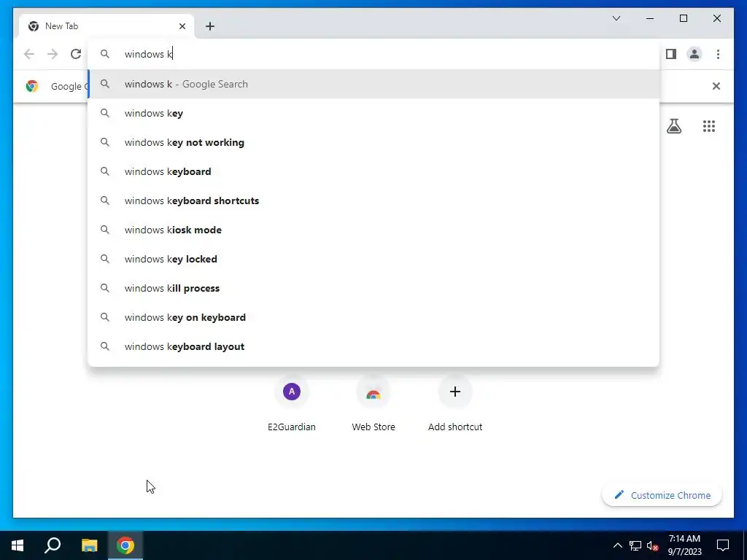This screenshot has width=747, height=560.
Task: Select "windows key" suggestion
Action: [x=373, y=113]
